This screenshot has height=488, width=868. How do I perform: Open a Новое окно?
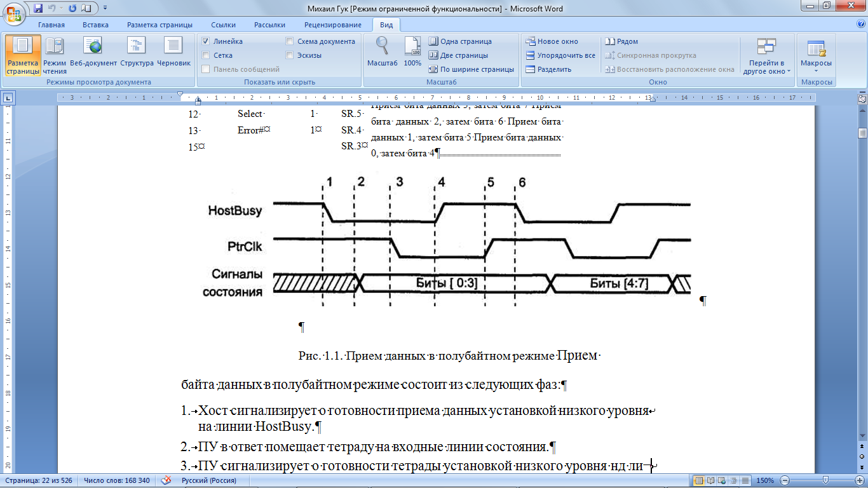click(552, 41)
